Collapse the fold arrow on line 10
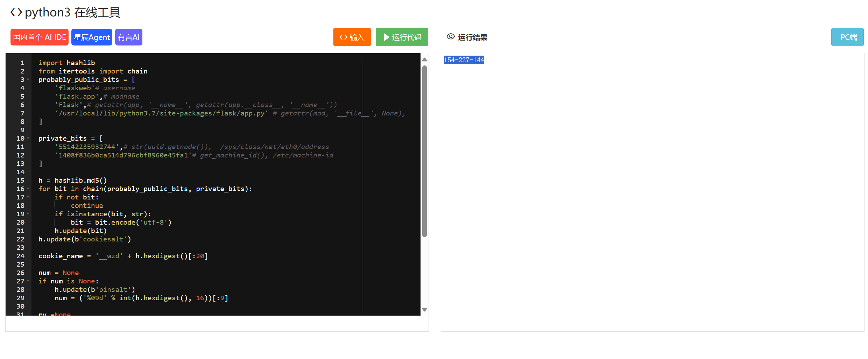This screenshot has width=868, height=359. [28, 139]
